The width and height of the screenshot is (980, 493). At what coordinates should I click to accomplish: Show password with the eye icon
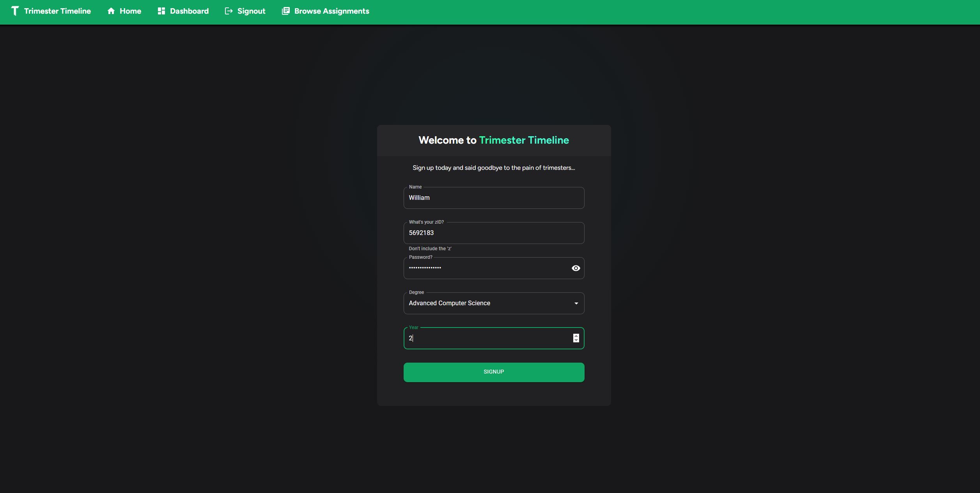click(x=576, y=268)
